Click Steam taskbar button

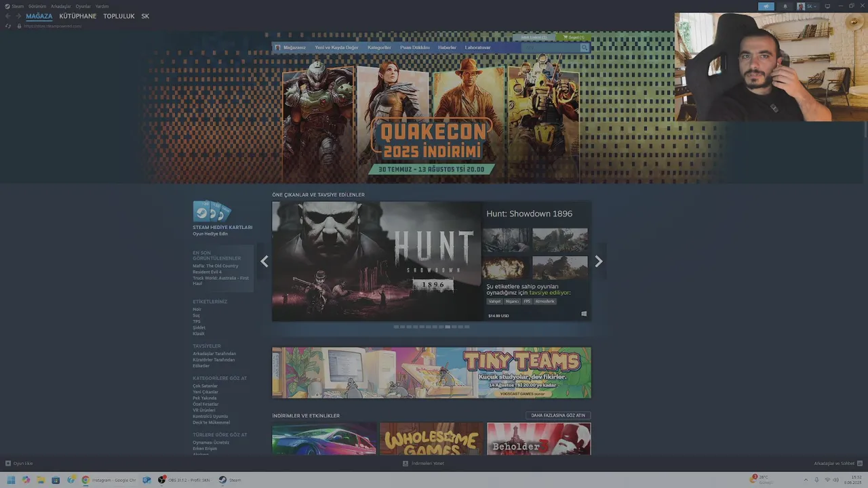pos(231,480)
